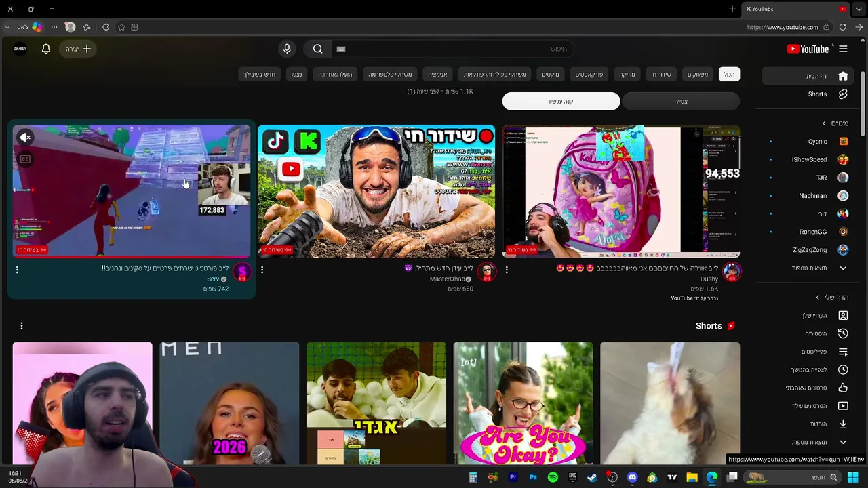Toggle captions on the Servi Fortnite preview
Viewport: 868px width, 488px height.
pos(25,159)
